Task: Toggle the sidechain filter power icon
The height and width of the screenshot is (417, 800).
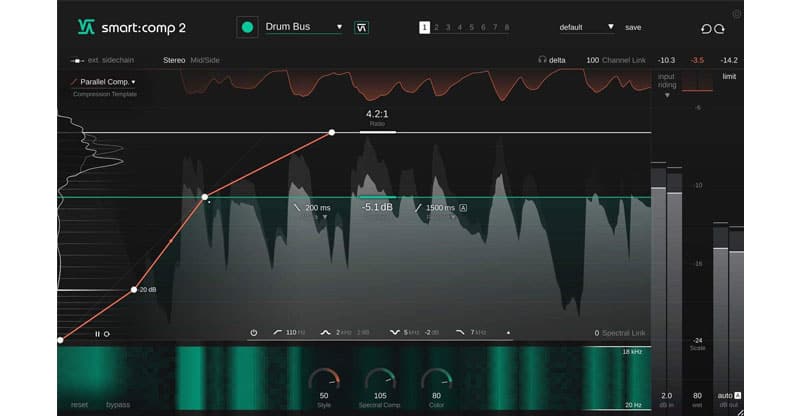Action: [x=254, y=333]
